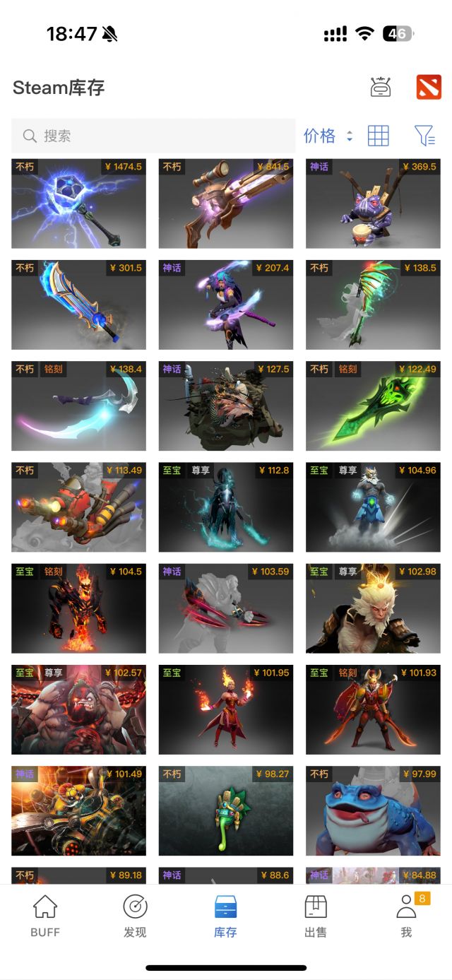
Task: Open the Dota 2 game selector icon
Action: (x=429, y=87)
